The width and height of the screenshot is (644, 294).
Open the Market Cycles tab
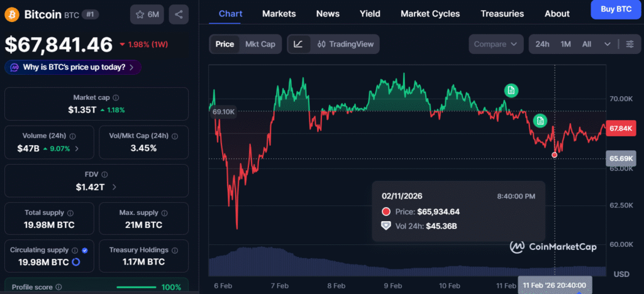430,13
